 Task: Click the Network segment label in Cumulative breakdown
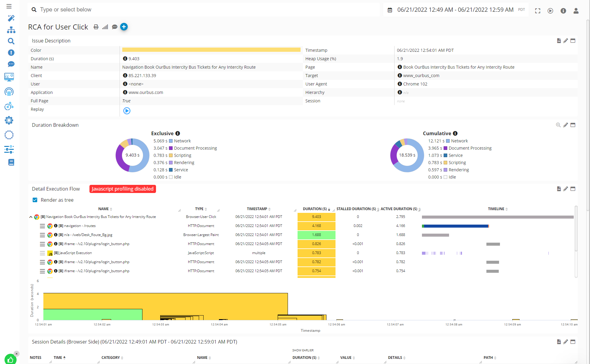pos(460,141)
